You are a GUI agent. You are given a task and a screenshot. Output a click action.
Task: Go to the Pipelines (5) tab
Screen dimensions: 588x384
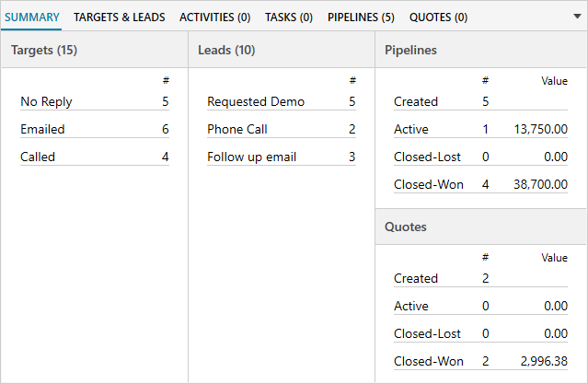(x=361, y=17)
